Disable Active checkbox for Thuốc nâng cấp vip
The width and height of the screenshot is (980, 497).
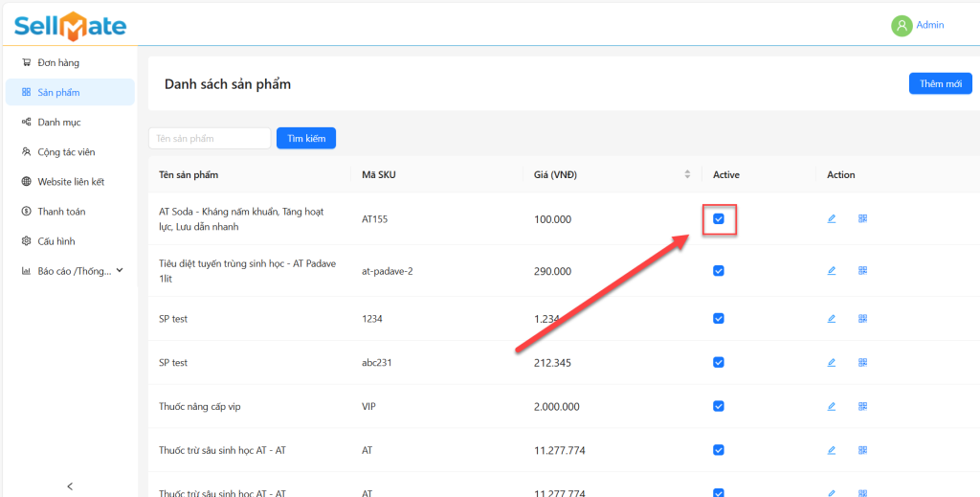coord(719,406)
